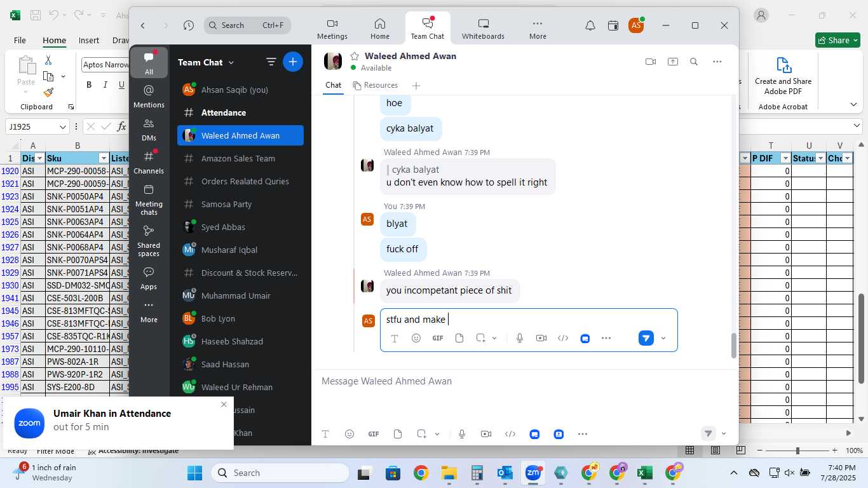Open send options arrow in bottom composer

(x=724, y=434)
